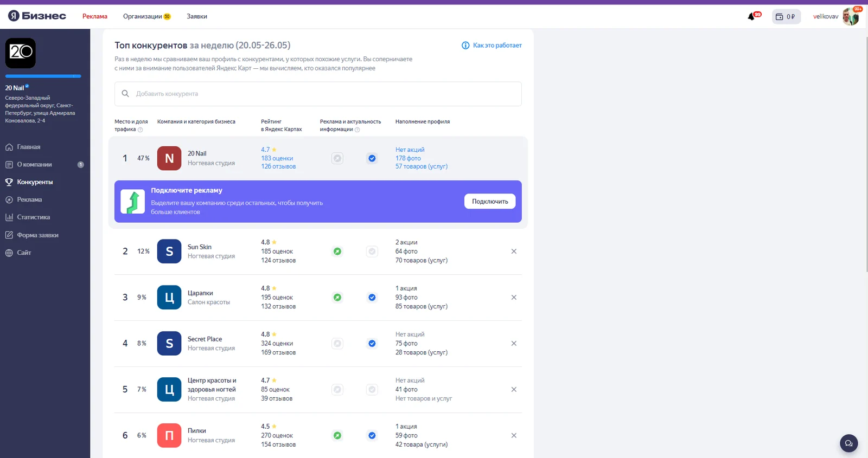Click the S avatar of Sun Skin
The image size is (868, 458).
tap(169, 251)
